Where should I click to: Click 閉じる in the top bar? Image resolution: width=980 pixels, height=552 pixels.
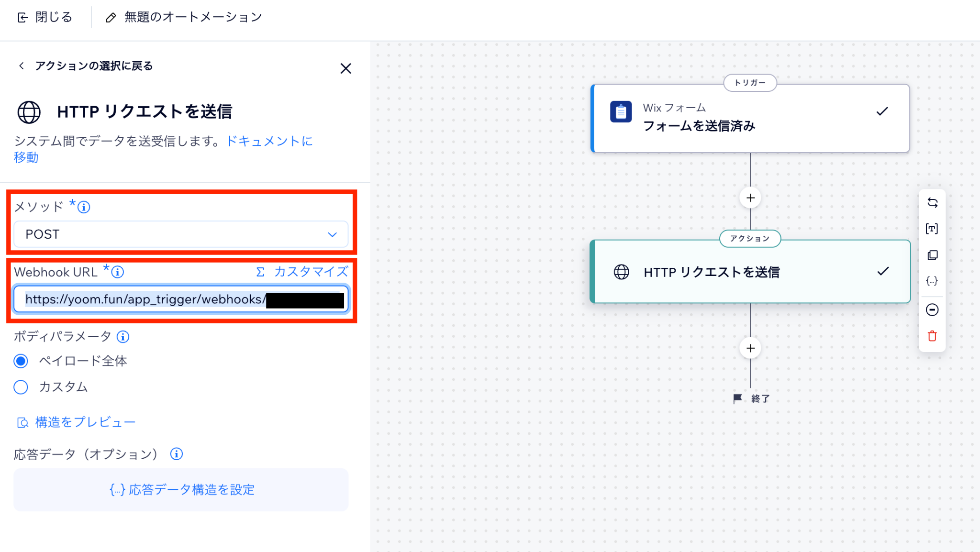point(45,18)
